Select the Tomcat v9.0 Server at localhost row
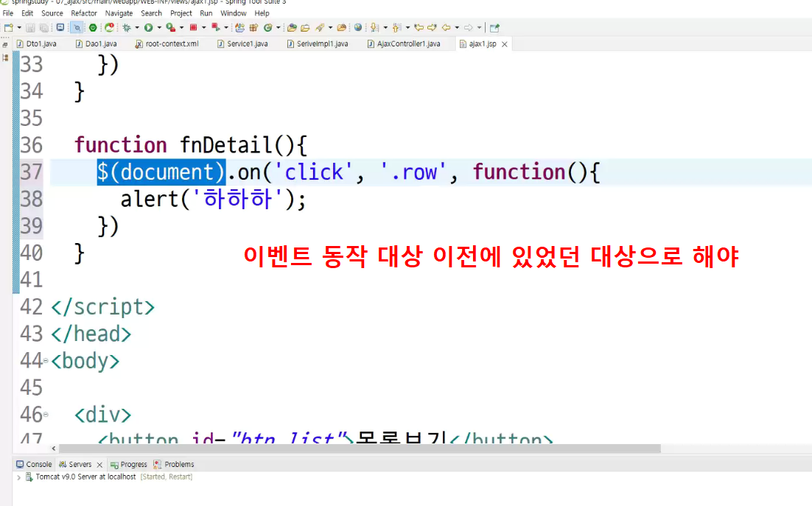The height and width of the screenshot is (506, 812). coord(109,477)
